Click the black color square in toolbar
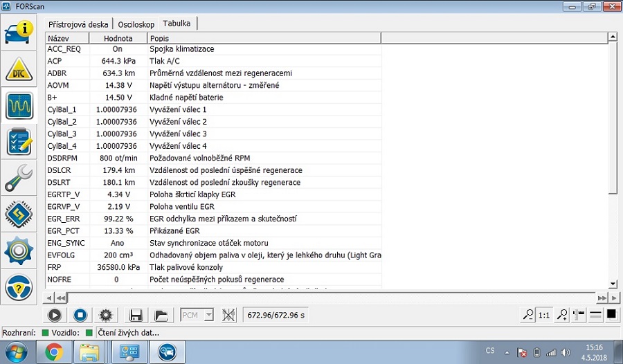The image size is (623, 364). (612, 315)
